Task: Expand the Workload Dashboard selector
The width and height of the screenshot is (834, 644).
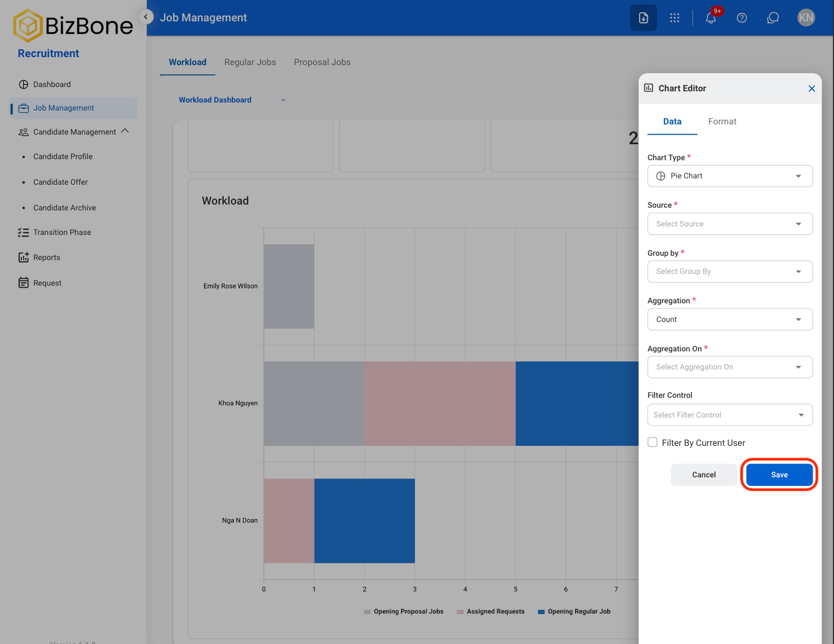Action: tap(232, 100)
